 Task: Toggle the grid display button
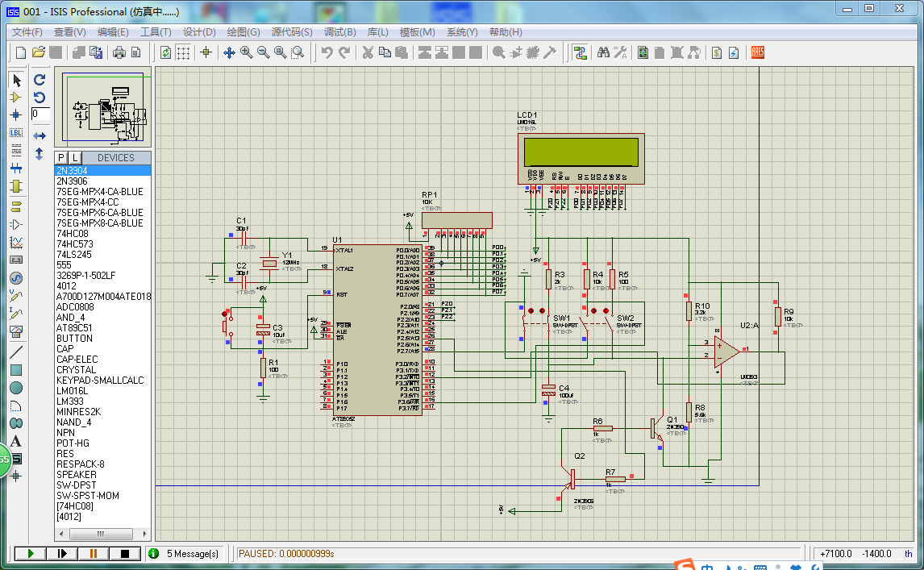click(x=184, y=52)
